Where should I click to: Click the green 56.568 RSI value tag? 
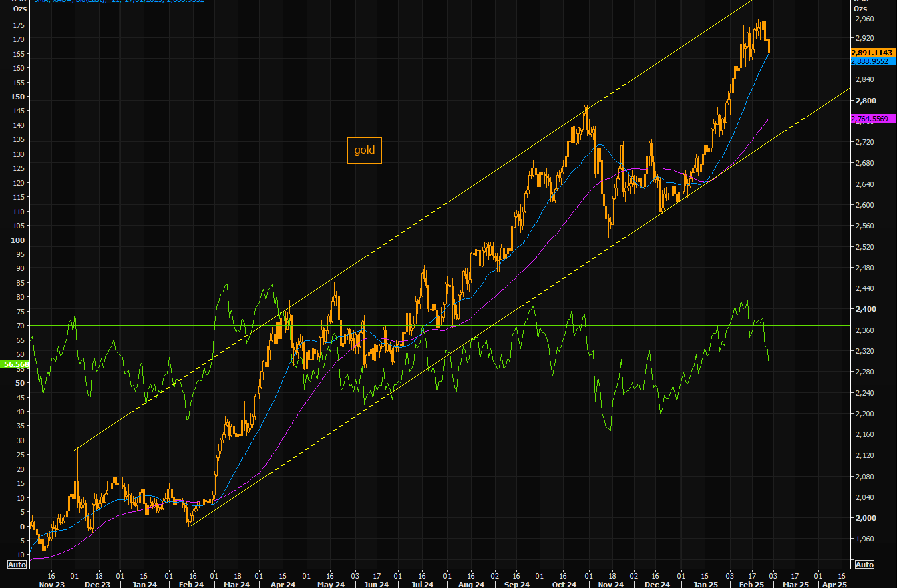point(16,364)
